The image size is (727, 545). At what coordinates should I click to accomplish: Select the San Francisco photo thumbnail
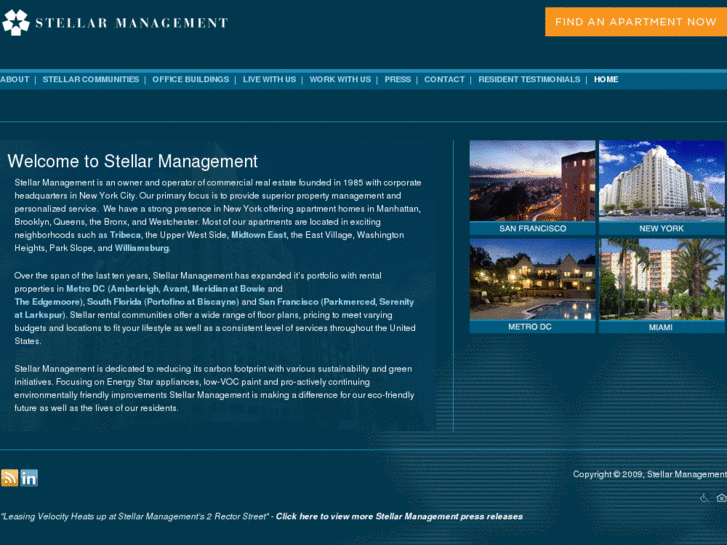532,180
